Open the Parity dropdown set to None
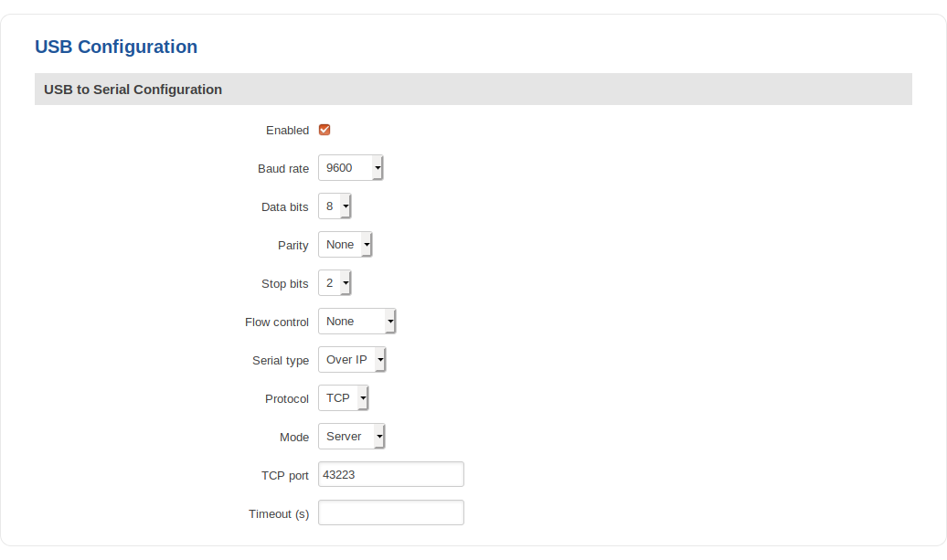 [x=345, y=245]
